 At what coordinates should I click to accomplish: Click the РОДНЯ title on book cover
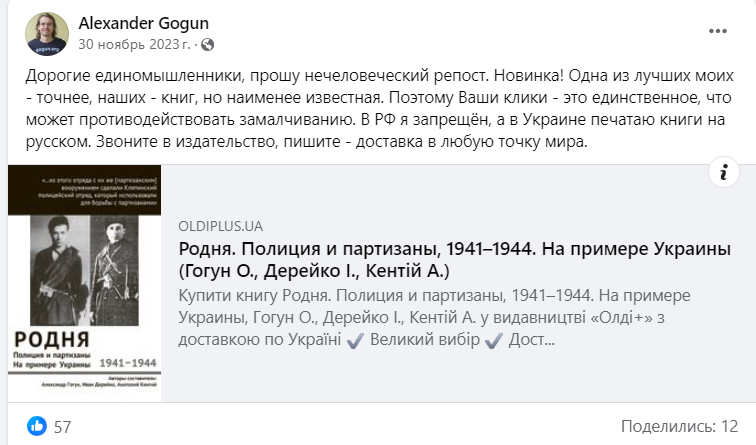(52, 340)
